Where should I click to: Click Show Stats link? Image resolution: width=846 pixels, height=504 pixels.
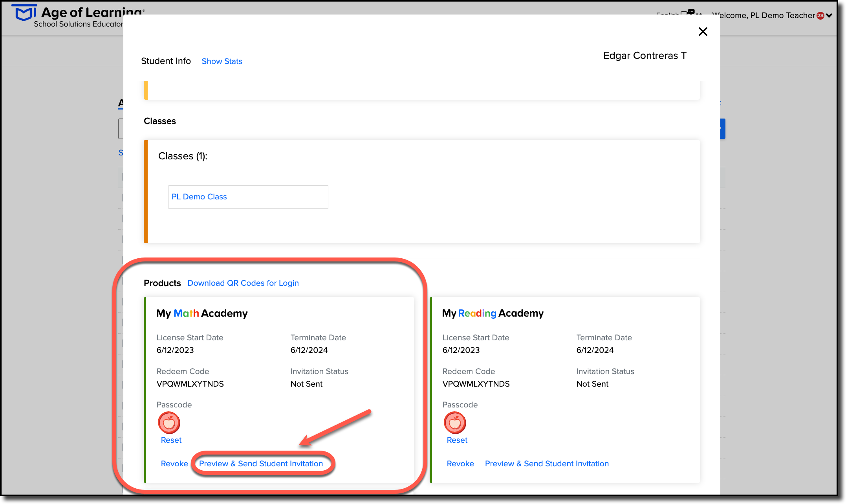tap(222, 61)
